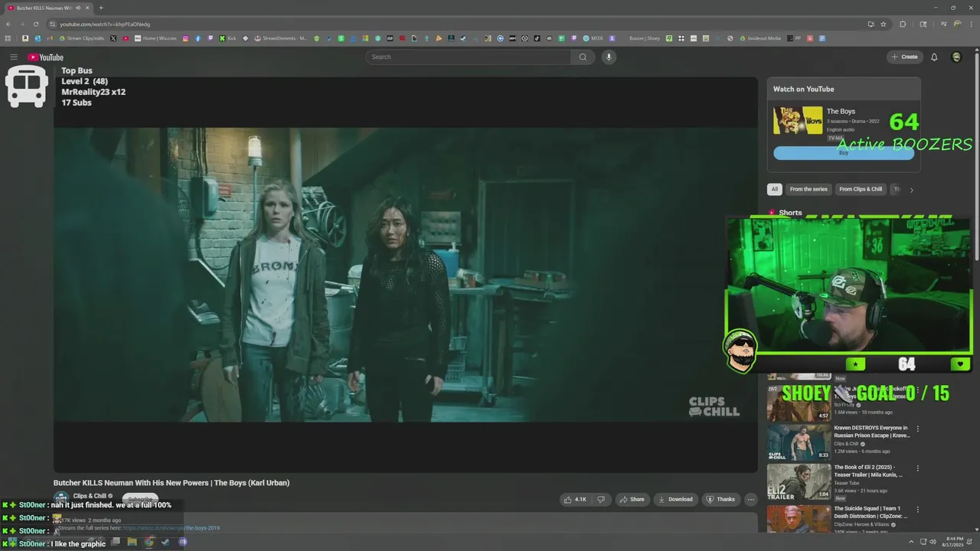
Task: Open the Boozer | Shoey bookmark
Action: click(645, 38)
